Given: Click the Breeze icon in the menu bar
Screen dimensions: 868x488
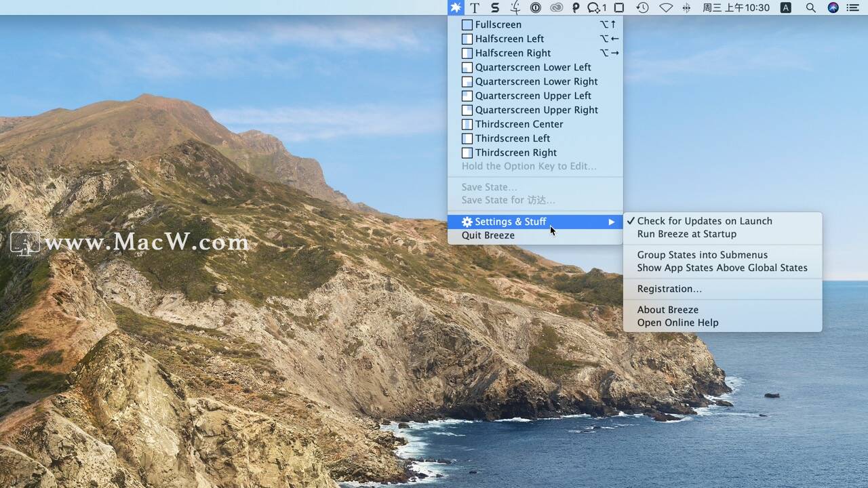Looking at the screenshot, I should 456,7.
